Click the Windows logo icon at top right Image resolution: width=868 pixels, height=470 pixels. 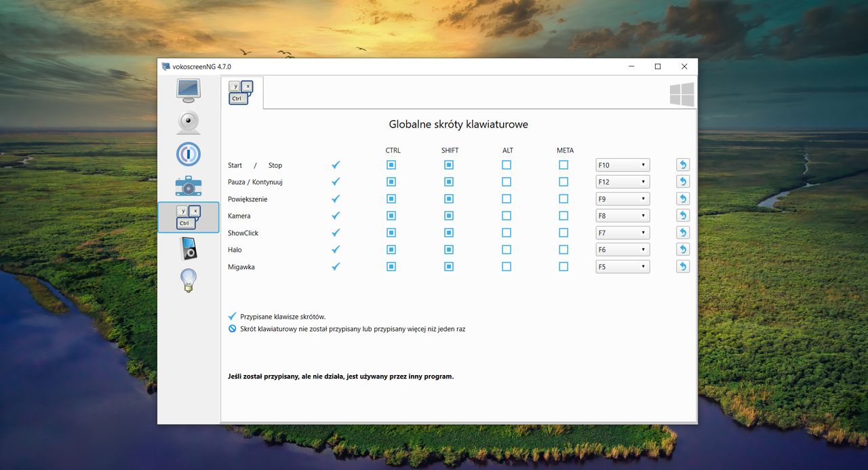(682, 94)
